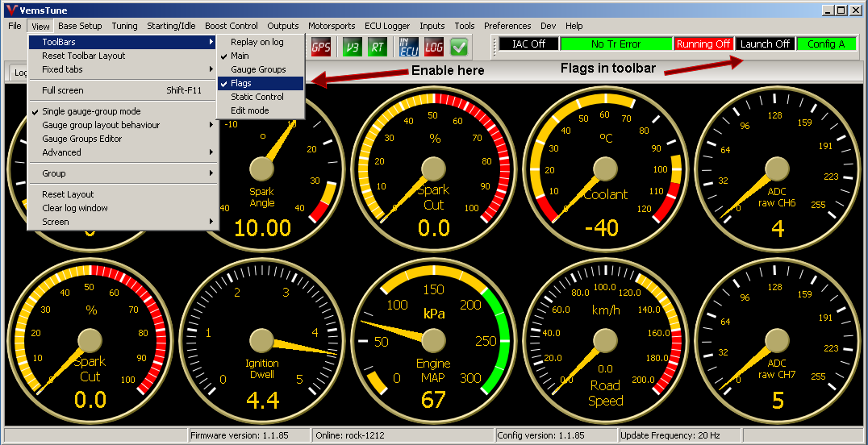868x445 pixels.
Task: Click the Config A green flag indicator
Action: coord(826,44)
